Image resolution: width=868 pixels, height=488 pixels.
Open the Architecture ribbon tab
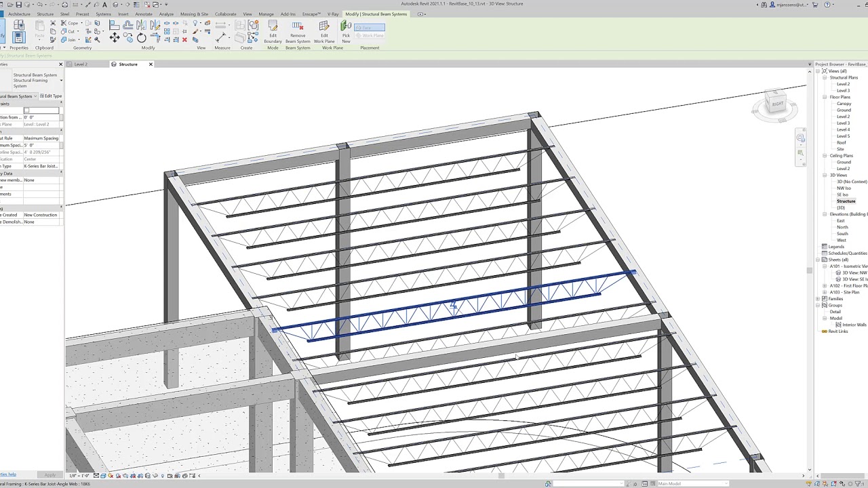pos(19,14)
